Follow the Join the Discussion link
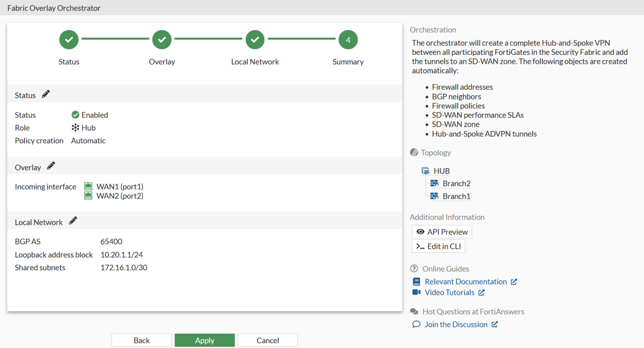This screenshot has height=348, width=644. click(456, 324)
